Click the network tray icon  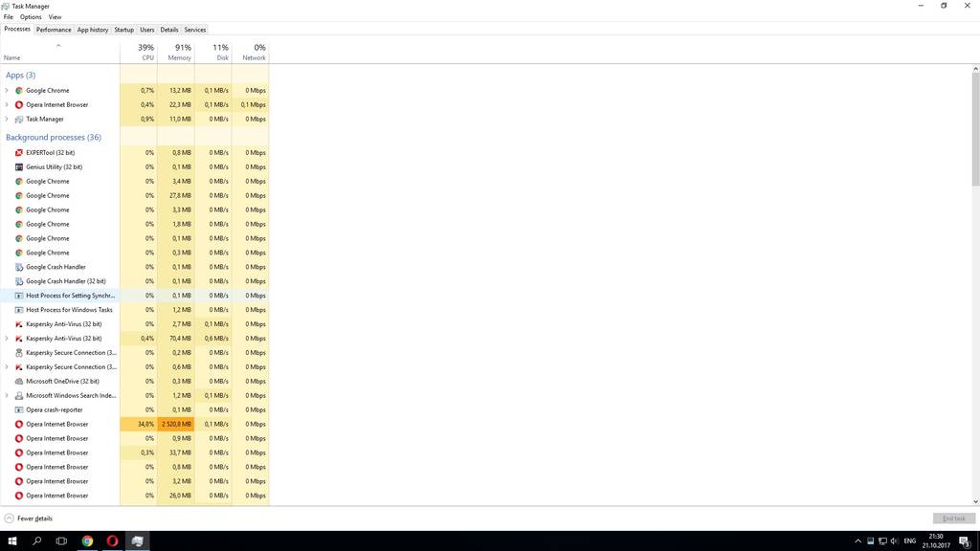882,541
